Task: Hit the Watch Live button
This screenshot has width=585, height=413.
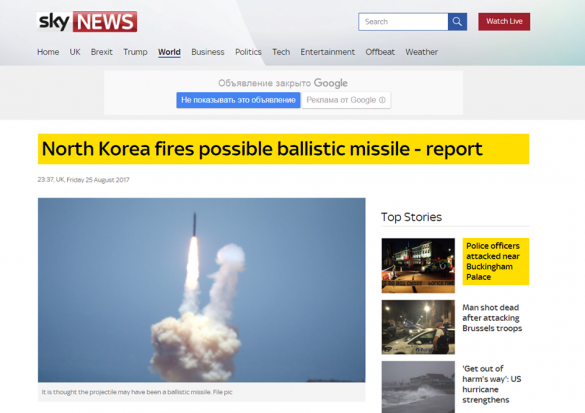Action: coord(504,22)
